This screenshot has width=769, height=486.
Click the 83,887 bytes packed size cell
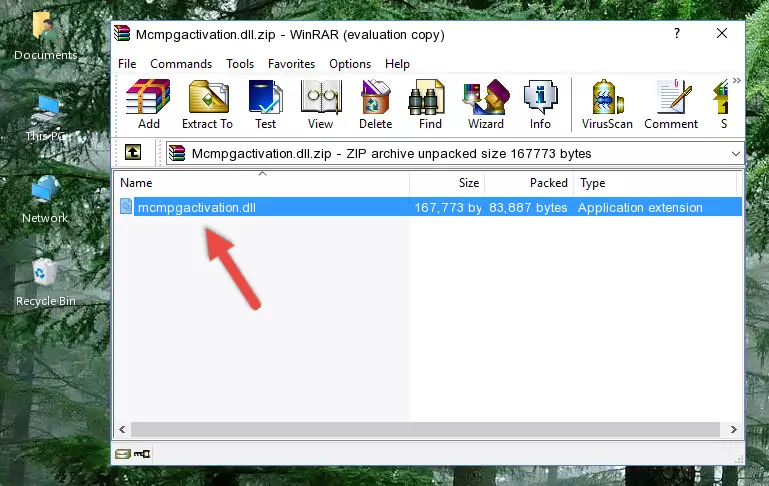pyautogui.click(x=528, y=207)
